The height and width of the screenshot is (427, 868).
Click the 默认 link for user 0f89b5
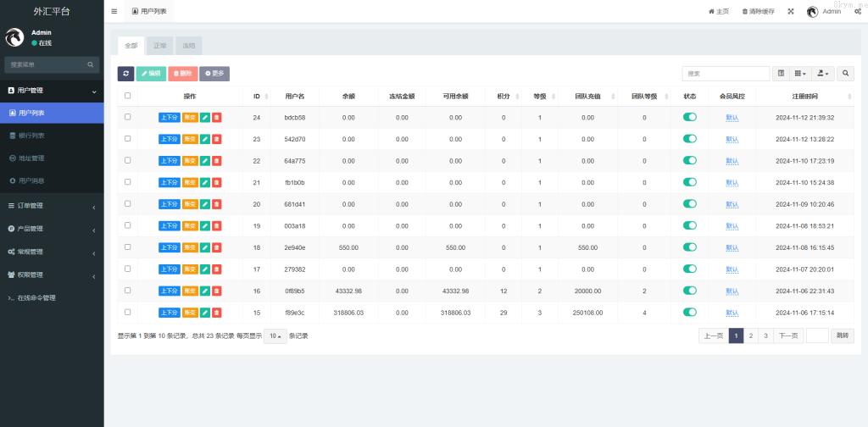(732, 291)
